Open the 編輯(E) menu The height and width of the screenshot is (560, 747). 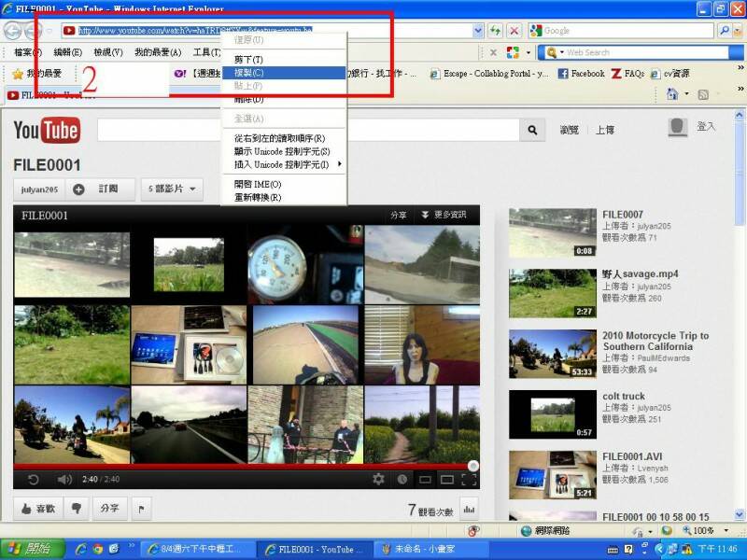(x=67, y=52)
